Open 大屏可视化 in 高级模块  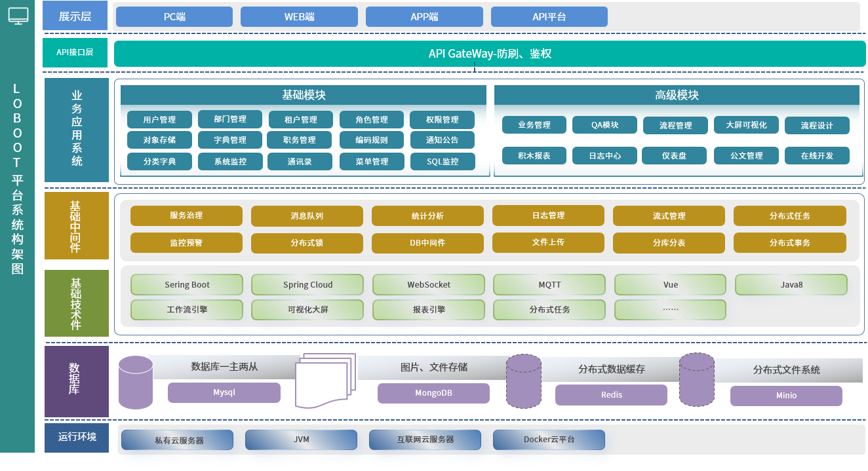pyautogui.click(x=745, y=124)
